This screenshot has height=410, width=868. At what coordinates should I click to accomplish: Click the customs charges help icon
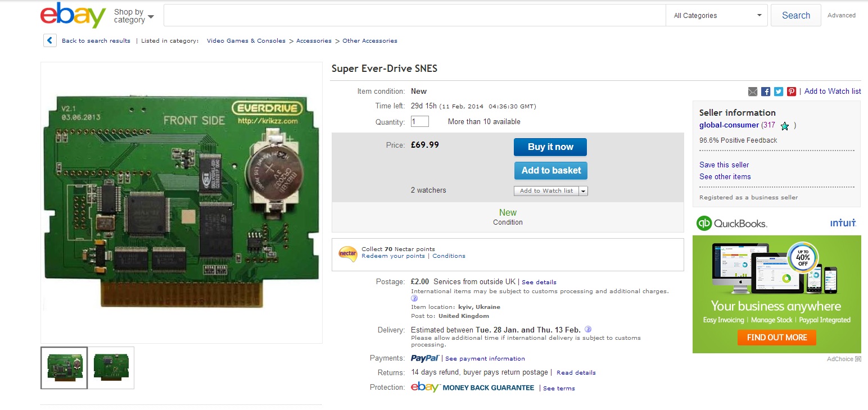pyautogui.click(x=414, y=299)
